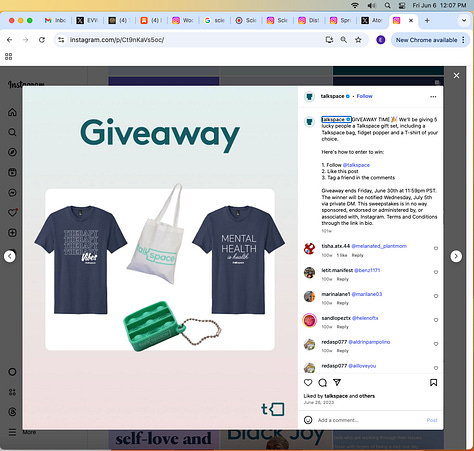Screen dimensions: 474x451
Task: Go to the next post arrow
Action: click(456, 256)
